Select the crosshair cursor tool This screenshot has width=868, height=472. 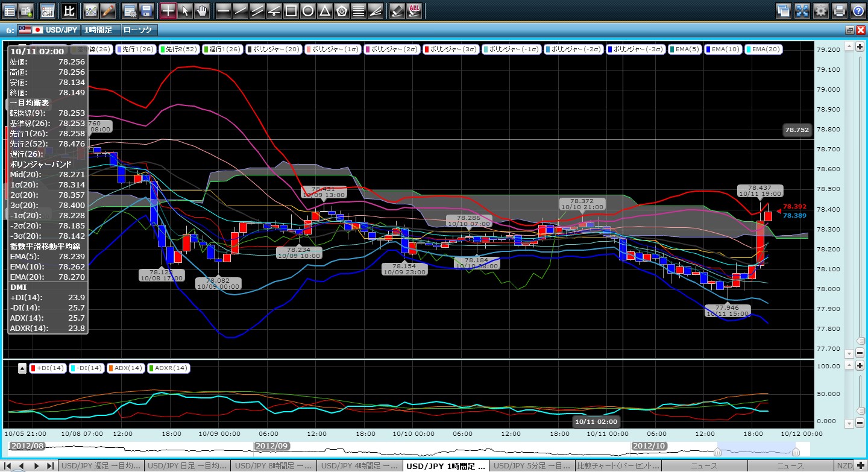tap(168, 10)
